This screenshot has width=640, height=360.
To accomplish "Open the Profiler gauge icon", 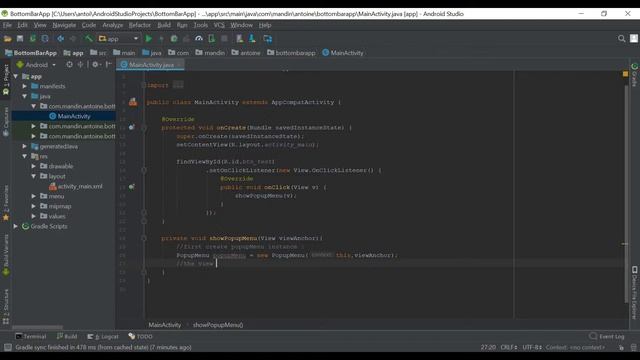I will click(199, 39).
